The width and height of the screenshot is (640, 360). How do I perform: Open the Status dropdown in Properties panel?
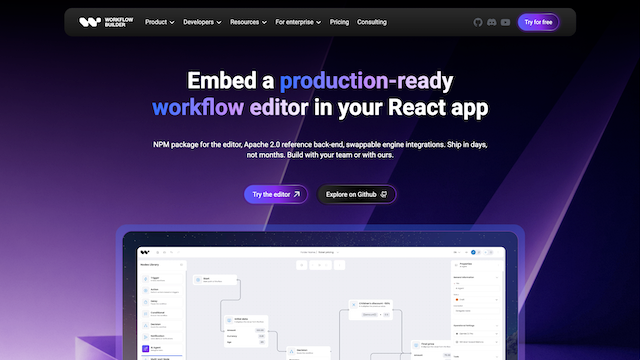tap(476, 300)
